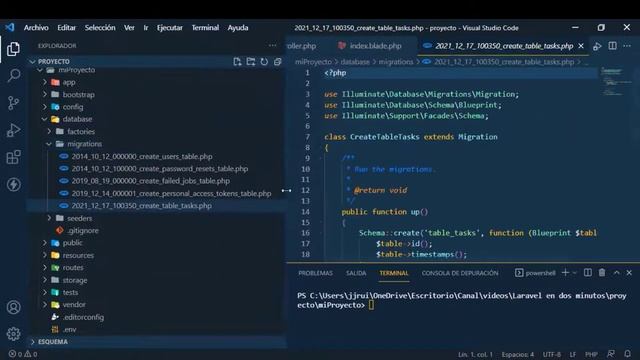Switch to the CONSOLA DE DEPURACIÓN tab

460,273
